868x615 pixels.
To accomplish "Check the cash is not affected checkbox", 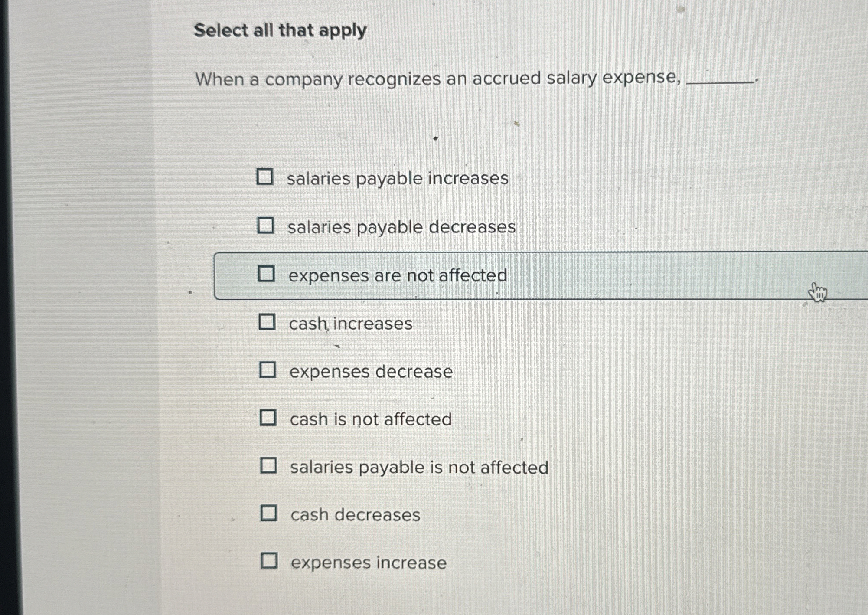I will point(268,419).
